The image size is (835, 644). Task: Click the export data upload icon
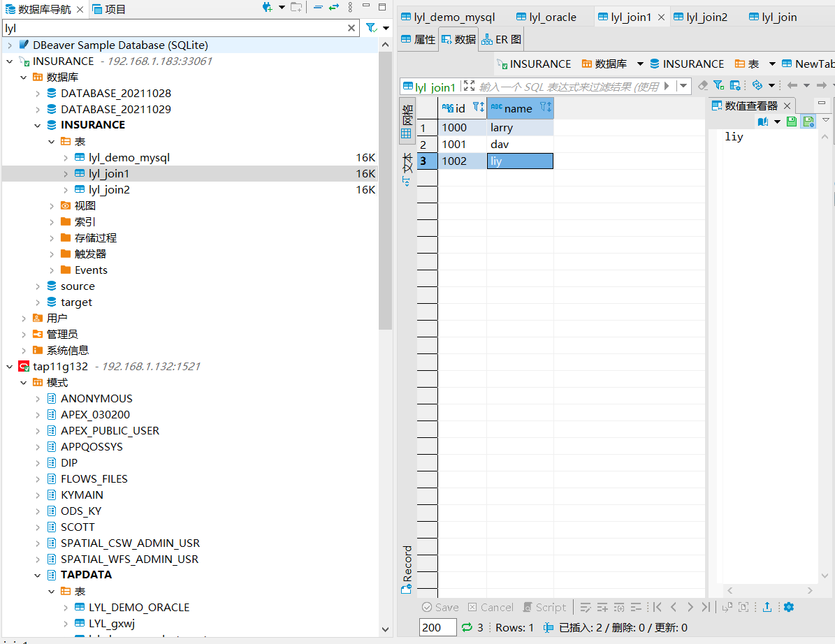(767, 607)
